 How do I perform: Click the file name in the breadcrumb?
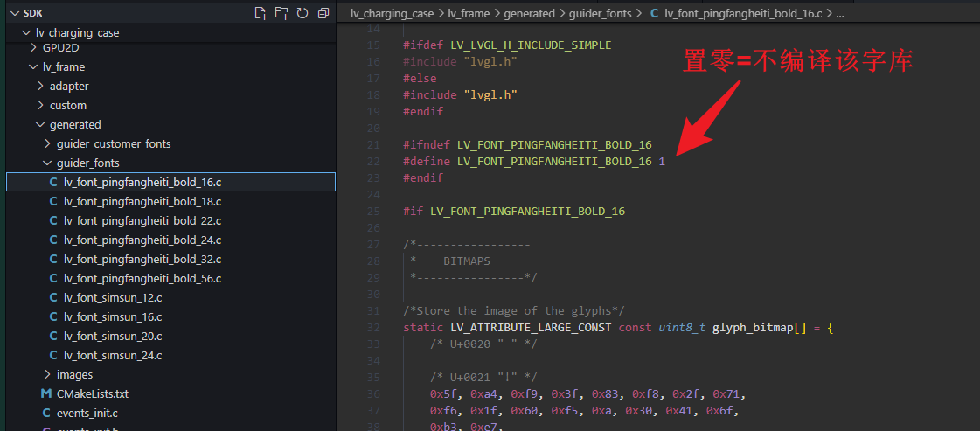(x=743, y=13)
